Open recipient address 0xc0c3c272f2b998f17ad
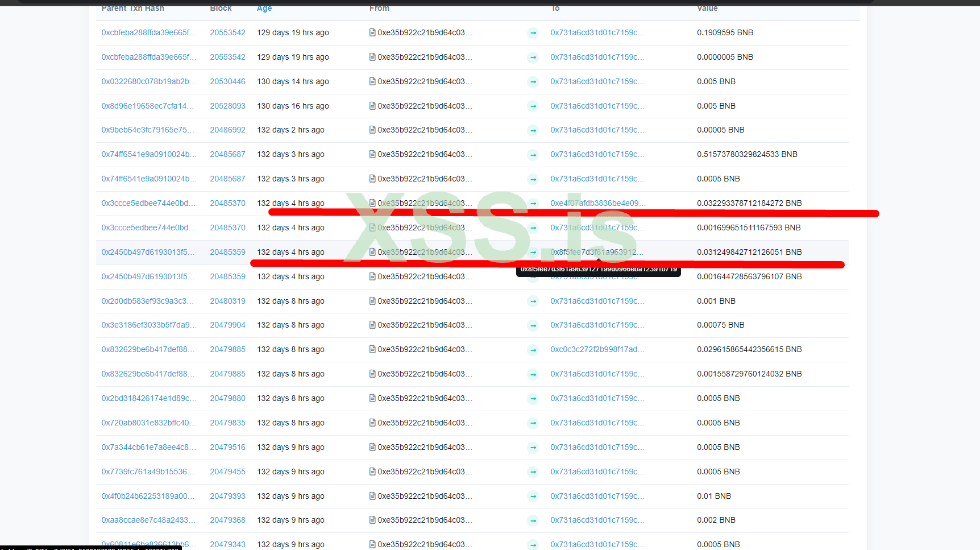The width and height of the screenshot is (980, 550). [x=597, y=349]
